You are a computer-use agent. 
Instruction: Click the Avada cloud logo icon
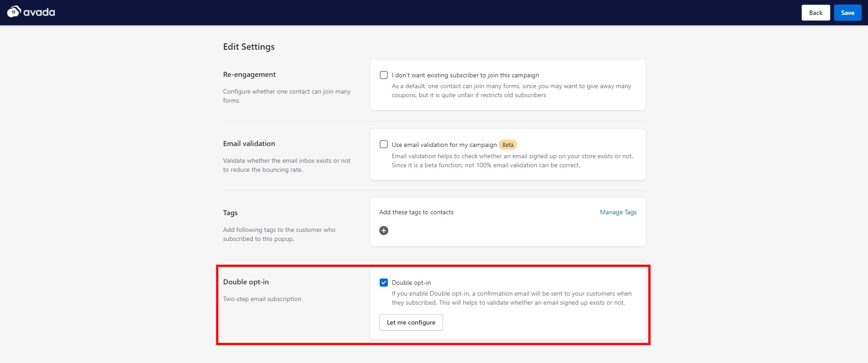coord(14,12)
